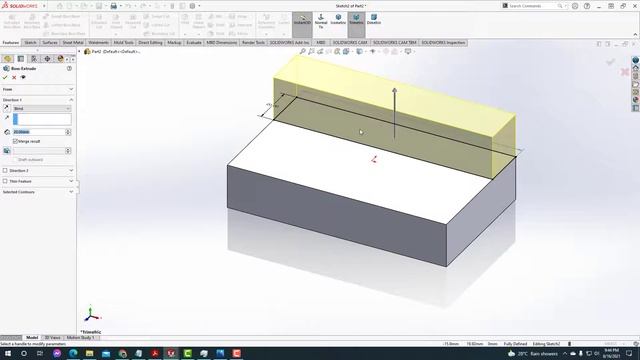Open File Explorer from taskbar
This screenshot has height=360, width=640.
point(90,353)
